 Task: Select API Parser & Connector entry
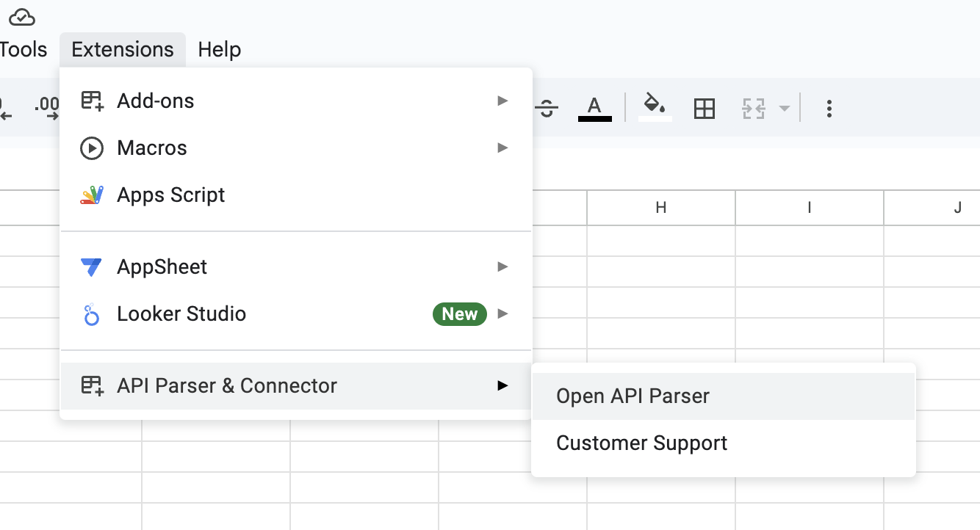(x=295, y=385)
